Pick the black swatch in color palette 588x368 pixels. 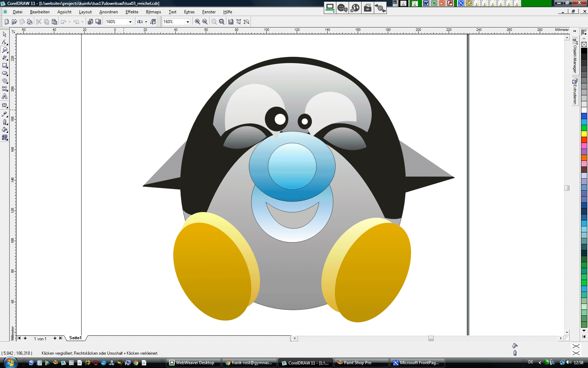click(584, 50)
